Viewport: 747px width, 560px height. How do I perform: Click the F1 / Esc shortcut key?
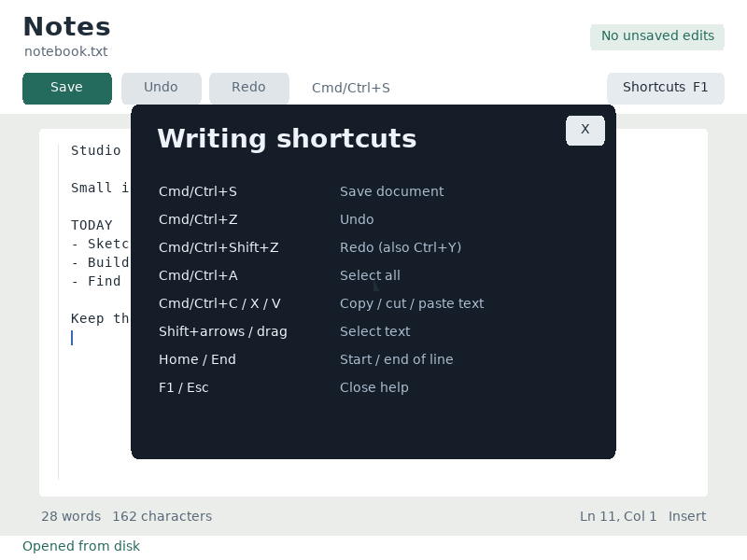pos(183,387)
